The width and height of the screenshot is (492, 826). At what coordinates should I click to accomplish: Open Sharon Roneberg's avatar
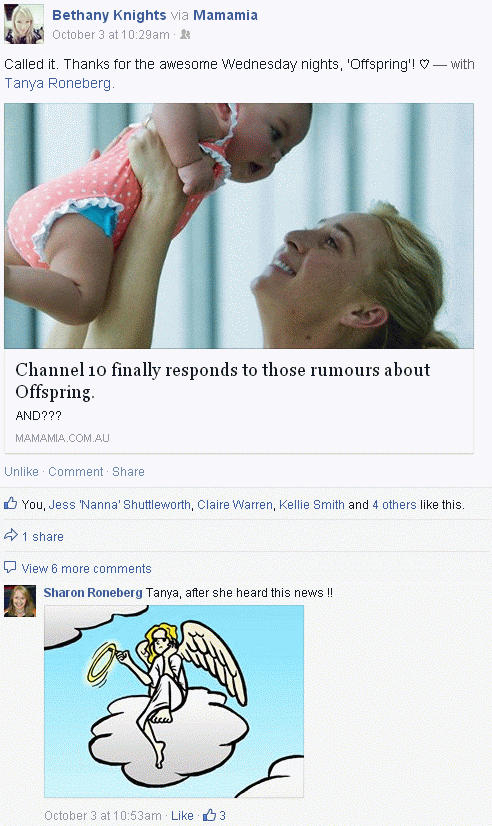(x=20, y=601)
